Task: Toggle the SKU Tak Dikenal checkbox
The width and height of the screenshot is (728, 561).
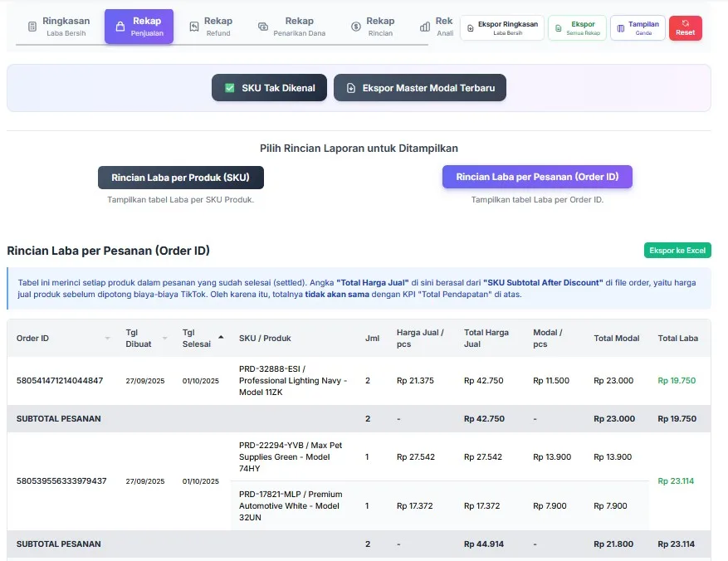Action: pyautogui.click(x=230, y=88)
